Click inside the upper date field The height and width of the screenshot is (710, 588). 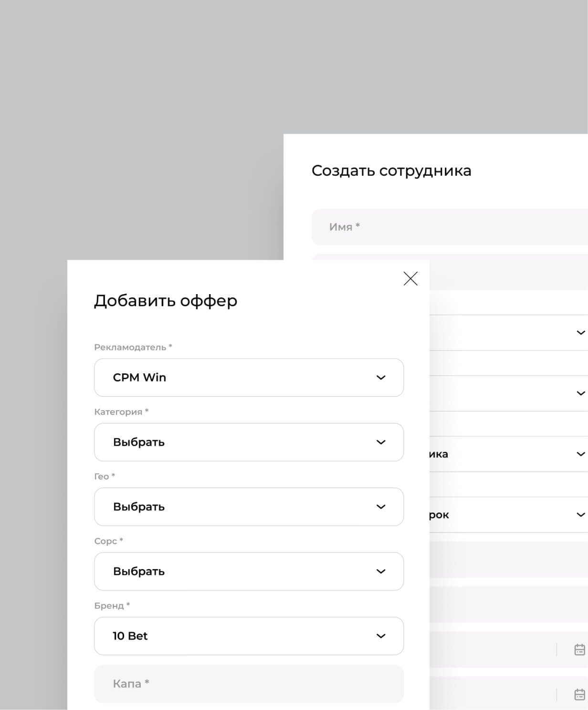(x=492, y=650)
